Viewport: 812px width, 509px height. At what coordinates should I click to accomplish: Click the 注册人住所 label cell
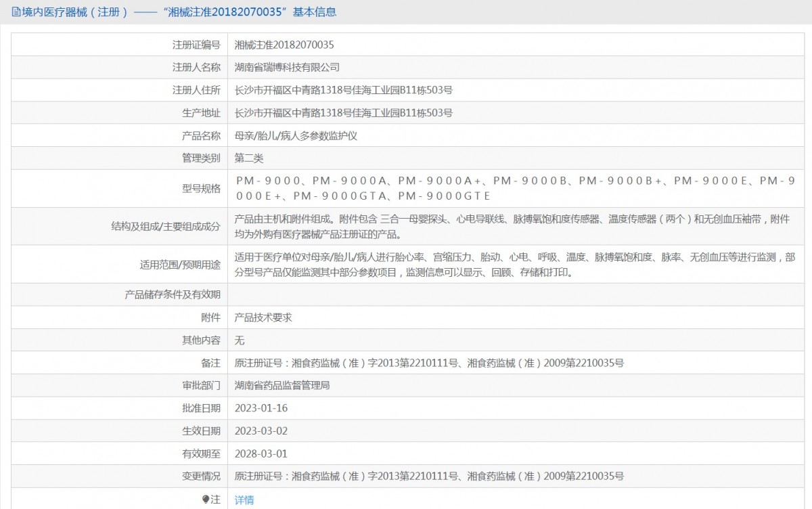click(120, 90)
